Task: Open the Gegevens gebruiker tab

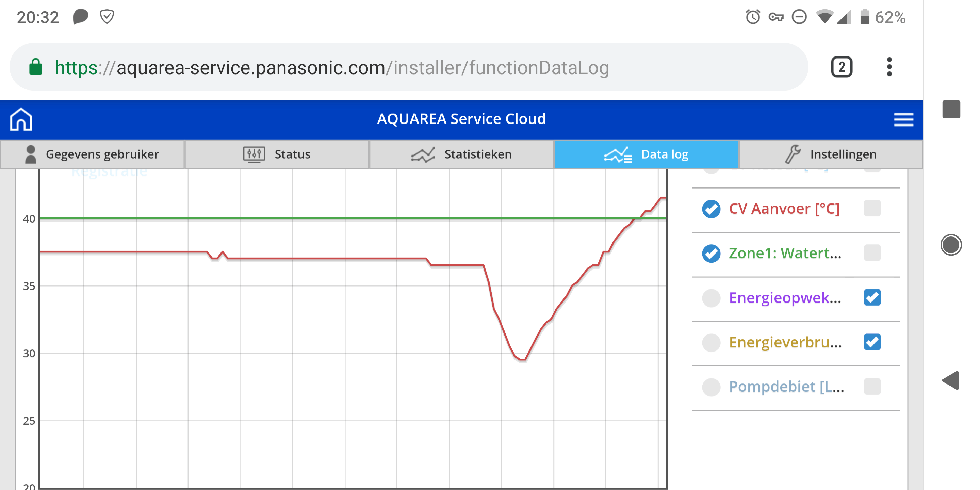Action: coord(92,154)
